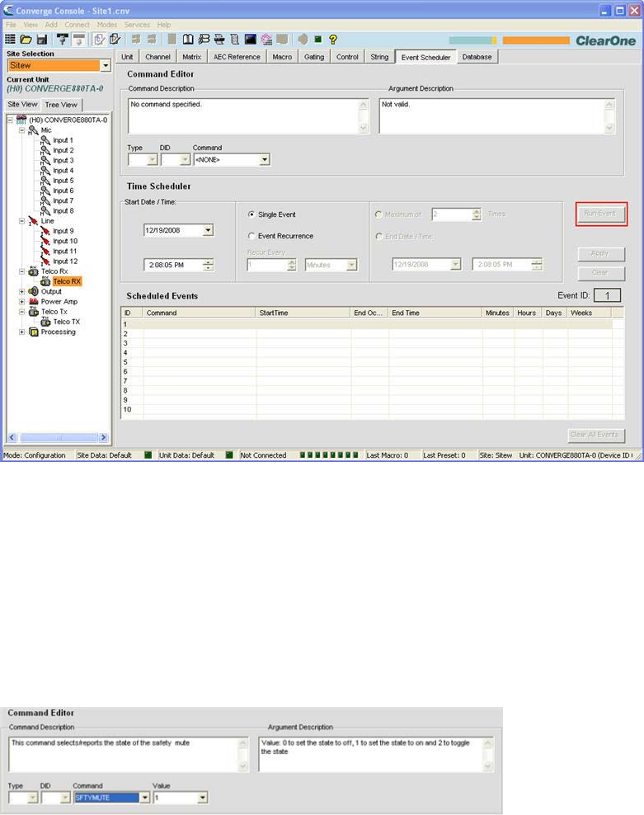Open the Type dropdown beside the <NONE> command
Image resolution: width=644 pixels, height=815 pixels.
pos(153,159)
